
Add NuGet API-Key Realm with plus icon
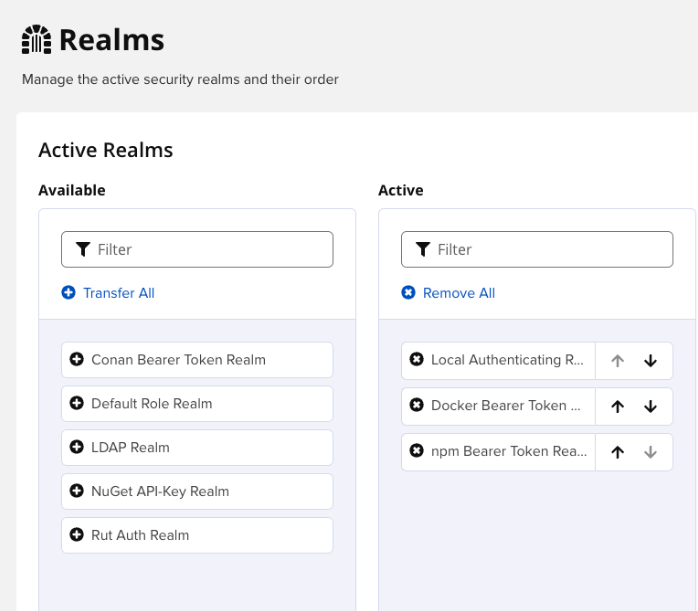click(77, 492)
